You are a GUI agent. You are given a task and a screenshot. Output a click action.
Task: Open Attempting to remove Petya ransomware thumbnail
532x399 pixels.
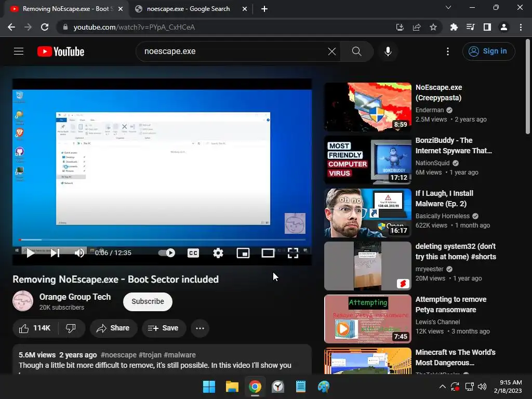pyautogui.click(x=368, y=319)
